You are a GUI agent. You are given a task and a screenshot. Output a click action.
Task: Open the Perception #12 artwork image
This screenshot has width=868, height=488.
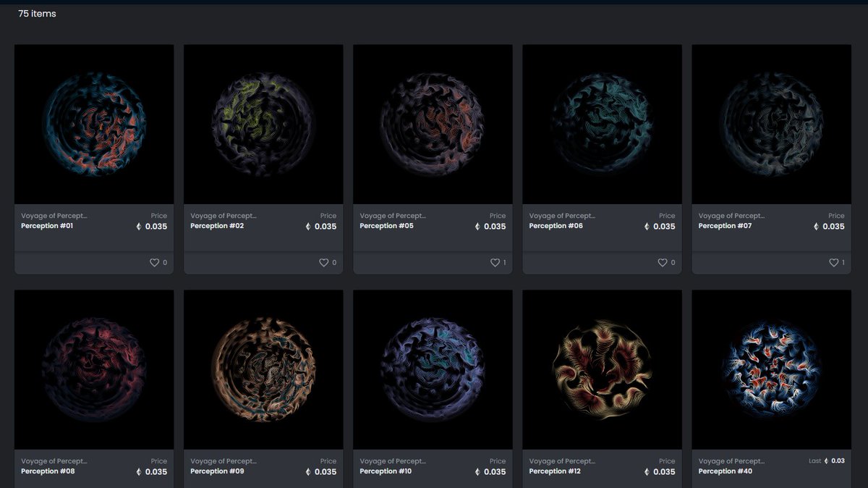tap(602, 370)
